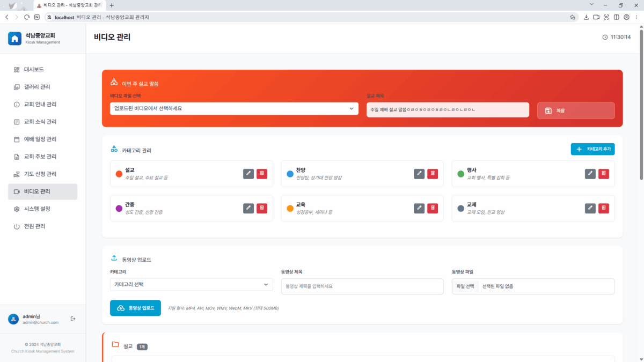Delete the 간증 category using trash icon
644x362 pixels.
tap(262, 208)
